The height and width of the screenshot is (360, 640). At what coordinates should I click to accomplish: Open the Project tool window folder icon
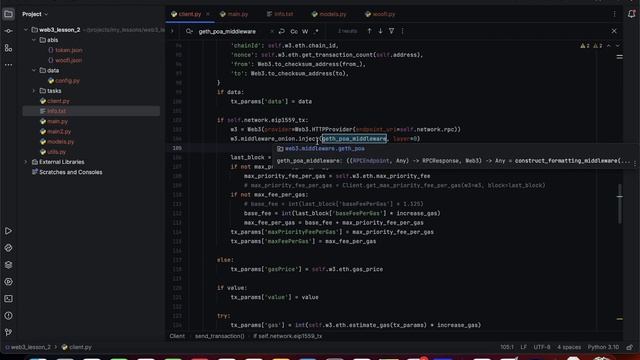pyautogui.click(x=8, y=14)
